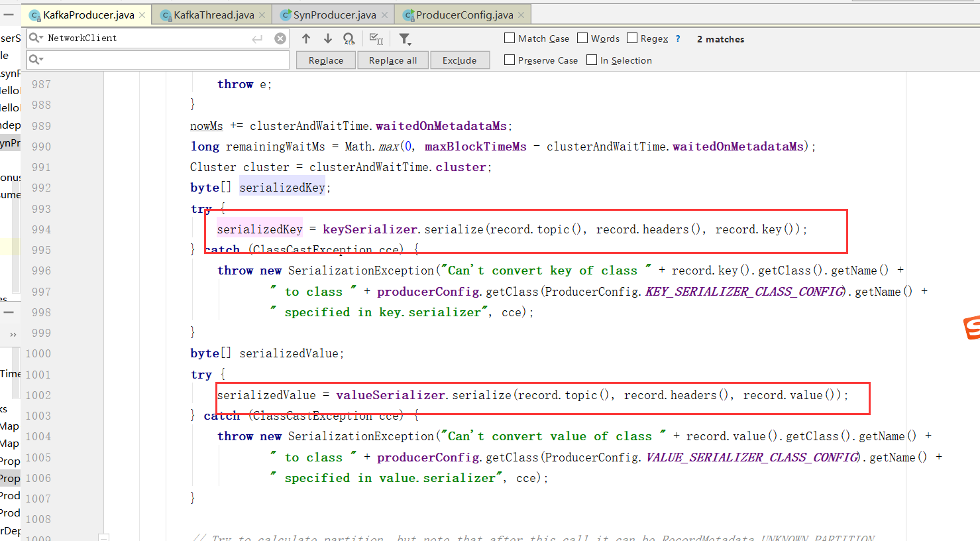Screen dimensions: 980x541
Task: Open the regex help question mark
Action: (x=678, y=38)
